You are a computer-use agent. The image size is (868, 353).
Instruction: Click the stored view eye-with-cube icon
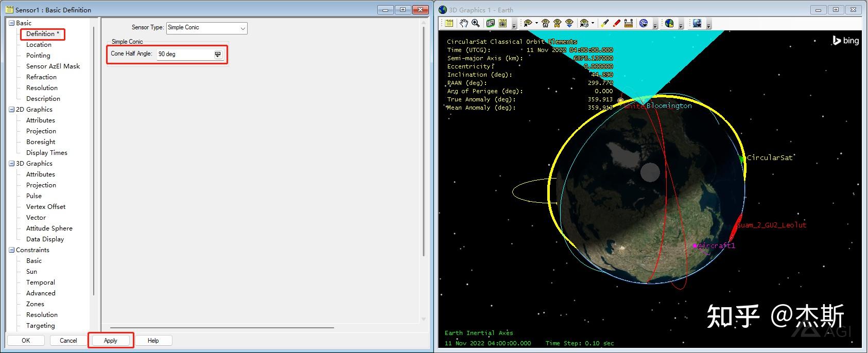(x=584, y=23)
